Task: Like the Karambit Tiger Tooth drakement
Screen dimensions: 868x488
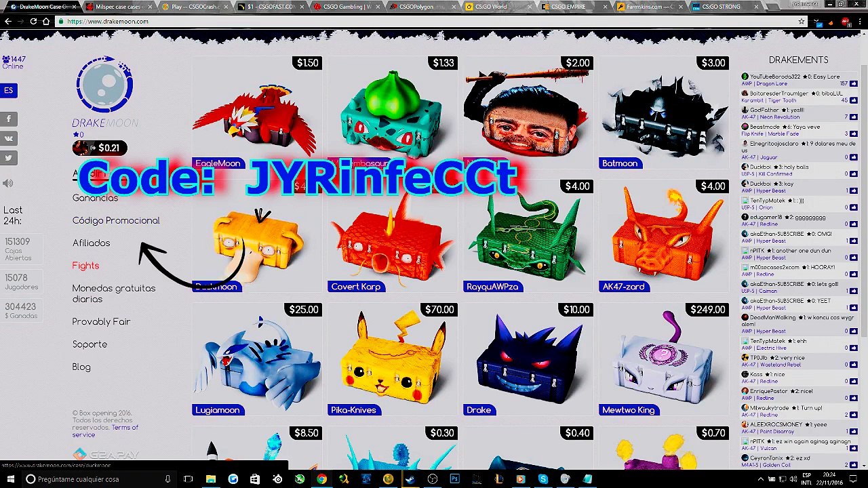Action: [853, 100]
